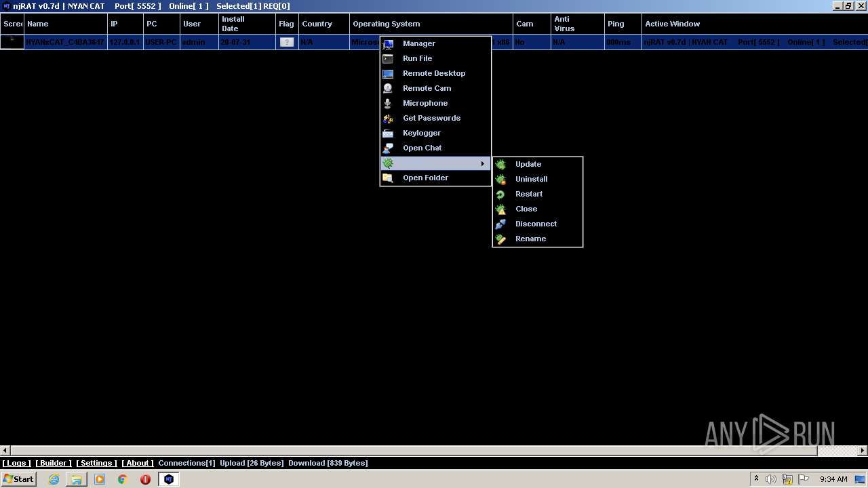Click the Uninstall bug icon

500,180
